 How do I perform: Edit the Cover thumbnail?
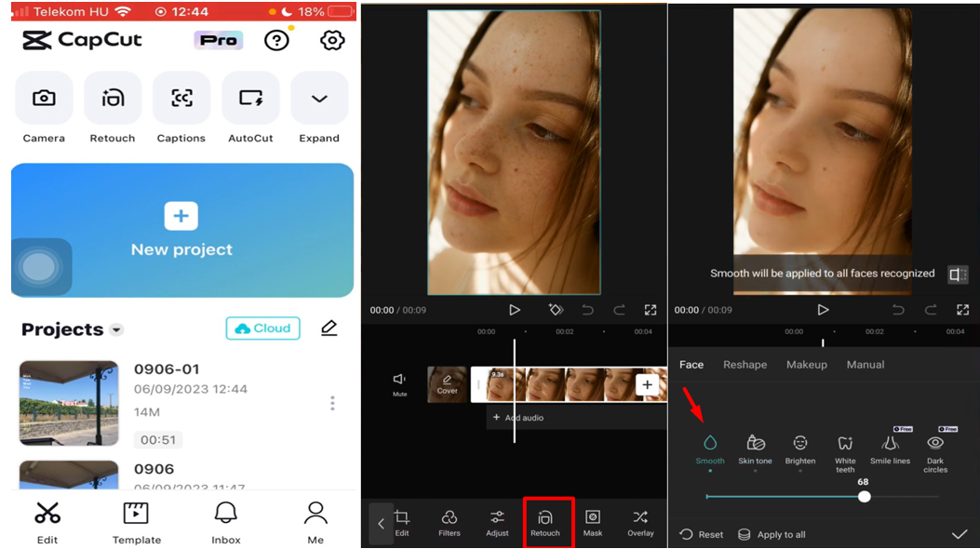click(447, 384)
